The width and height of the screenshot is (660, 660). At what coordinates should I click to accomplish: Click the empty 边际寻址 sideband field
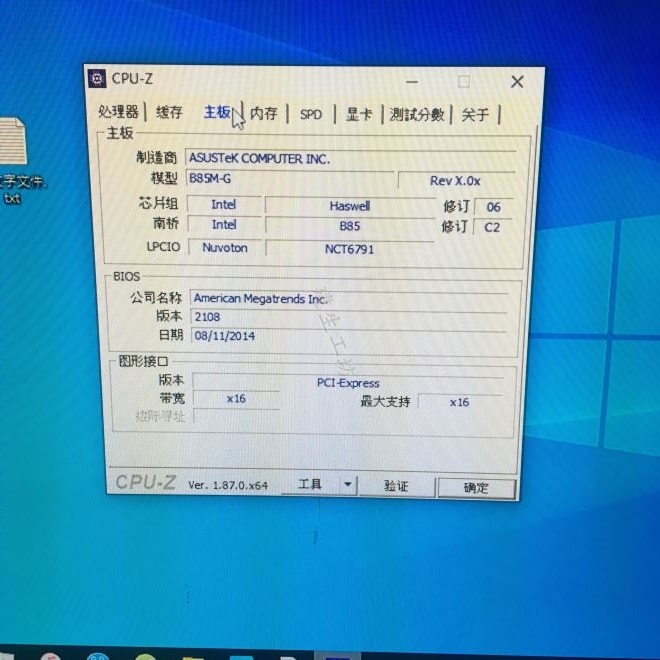pos(236,417)
